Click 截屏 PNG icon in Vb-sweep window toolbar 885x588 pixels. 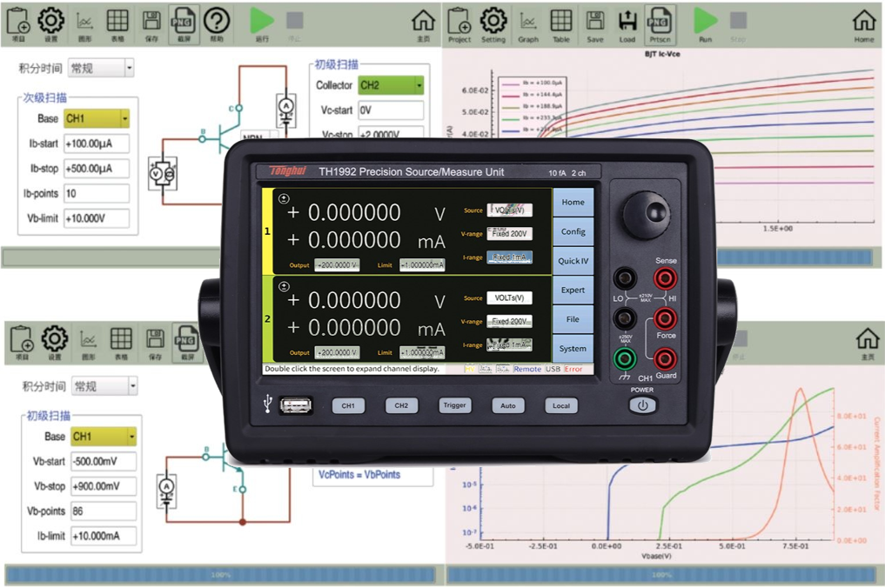(187, 342)
